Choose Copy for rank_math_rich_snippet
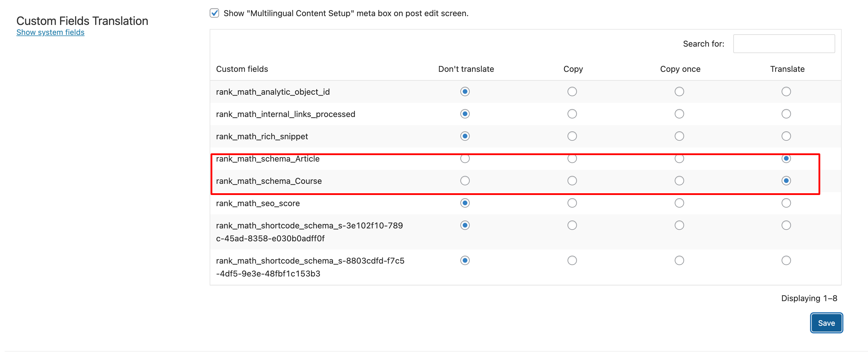This screenshot has width=868, height=363. 572,136
